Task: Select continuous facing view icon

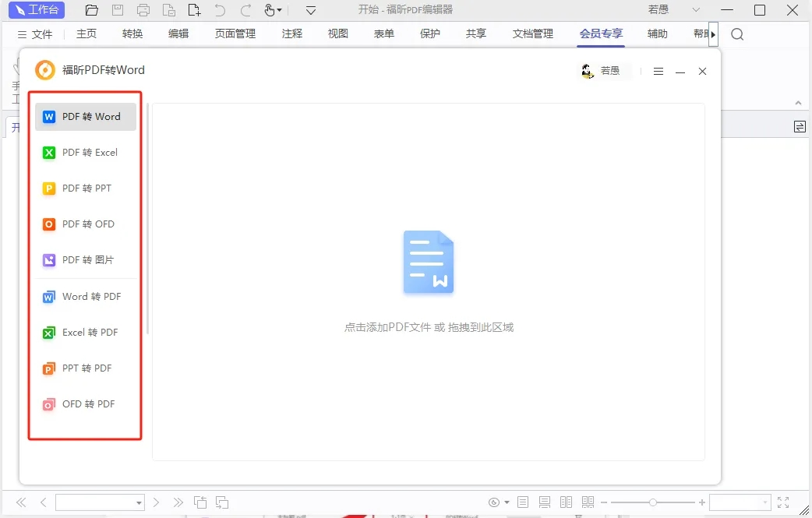Action: click(x=588, y=502)
